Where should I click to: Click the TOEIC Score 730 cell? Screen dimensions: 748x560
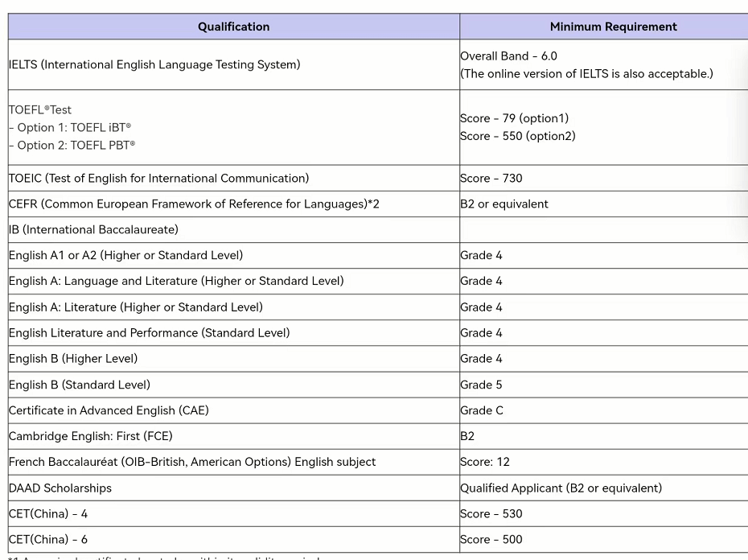tap(491, 178)
